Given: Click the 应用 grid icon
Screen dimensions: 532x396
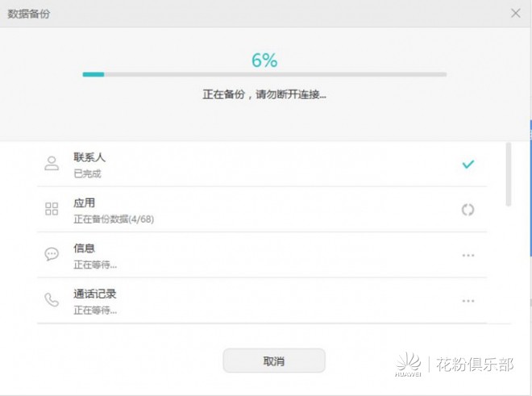Looking at the screenshot, I should click(x=52, y=209).
